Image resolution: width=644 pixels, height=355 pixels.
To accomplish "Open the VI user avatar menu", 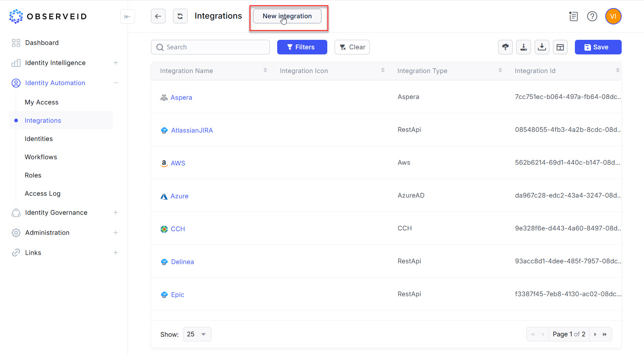I will tap(613, 16).
